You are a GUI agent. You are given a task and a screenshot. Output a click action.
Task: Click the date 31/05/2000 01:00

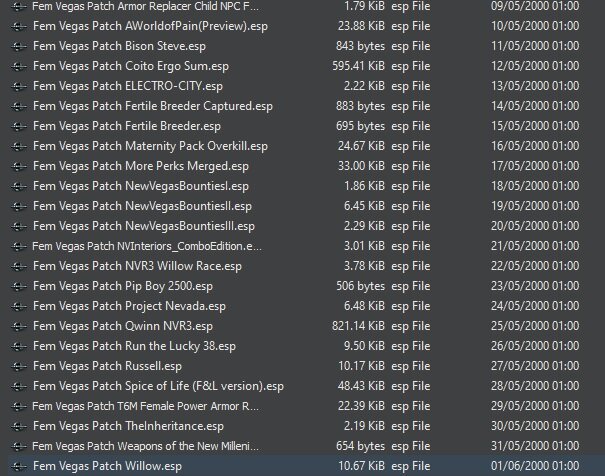(535, 446)
